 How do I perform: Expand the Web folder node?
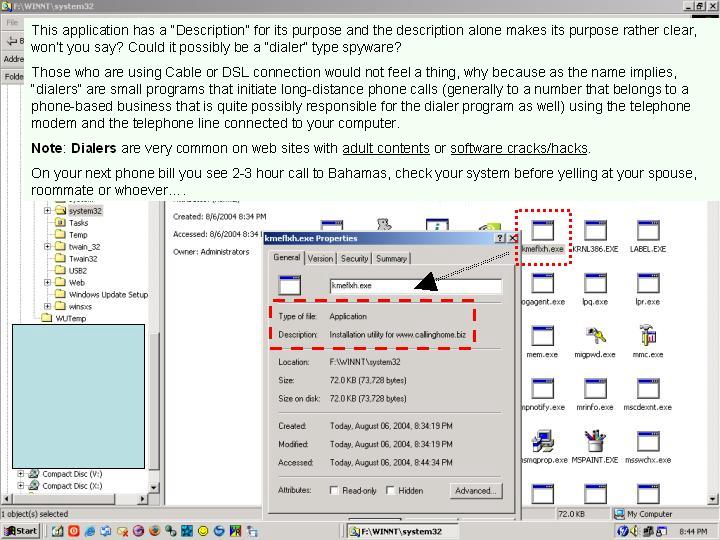click(47, 282)
